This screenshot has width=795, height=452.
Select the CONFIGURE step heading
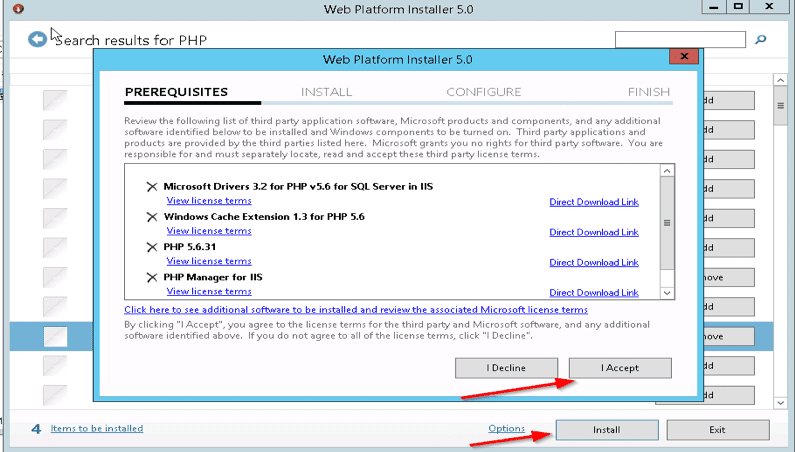point(483,92)
